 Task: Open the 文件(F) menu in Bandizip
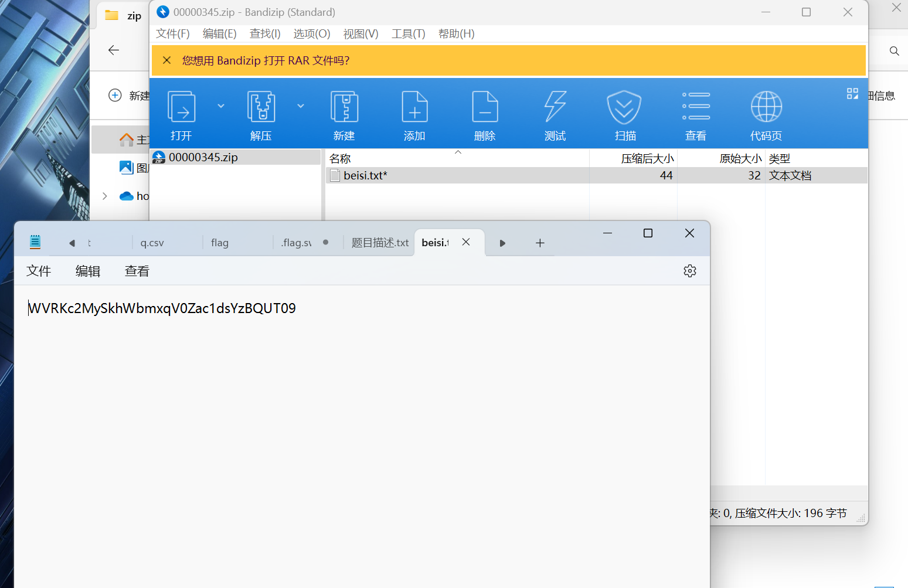172,34
